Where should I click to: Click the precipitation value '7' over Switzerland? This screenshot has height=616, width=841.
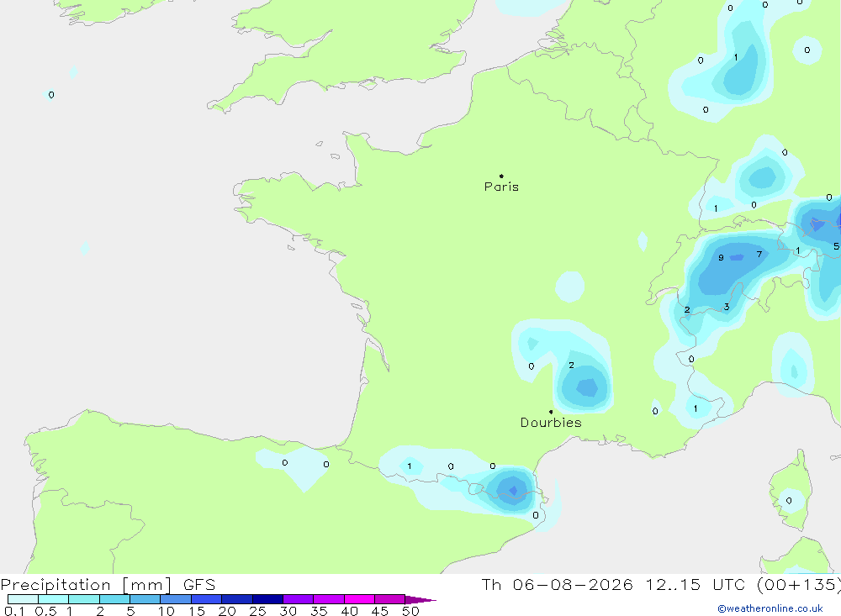(759, 254)
